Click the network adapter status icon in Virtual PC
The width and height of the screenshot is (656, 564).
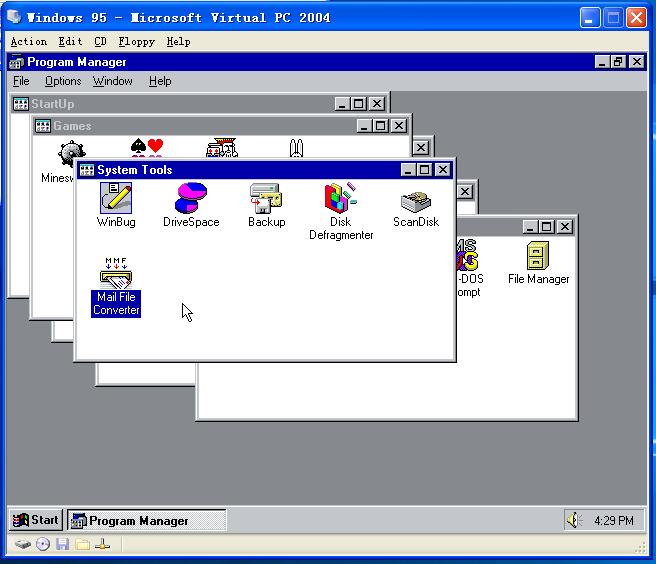[102, 544]
